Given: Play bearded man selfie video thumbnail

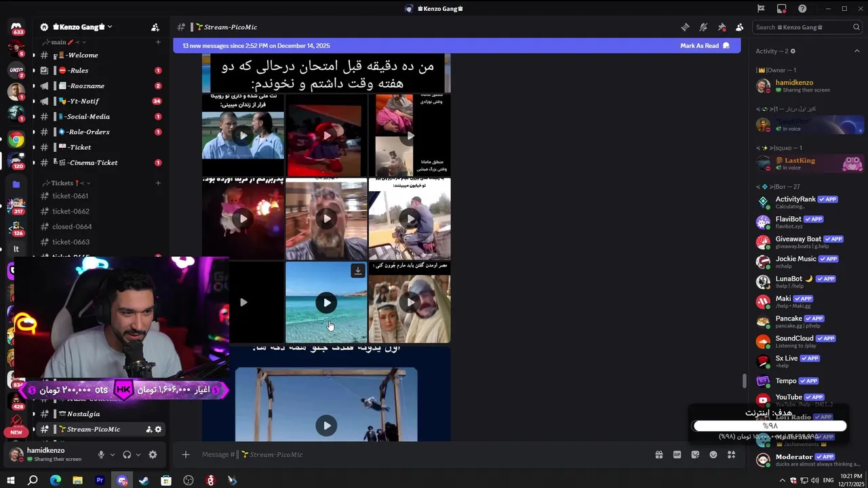Looking at the screenshot, I should click(326, 219).
